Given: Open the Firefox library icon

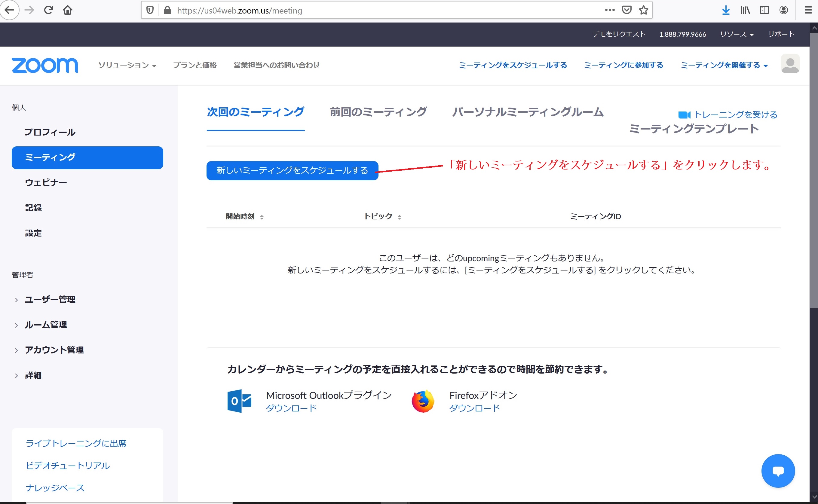Looking at the screenshot, I should [x=745, y=10].
